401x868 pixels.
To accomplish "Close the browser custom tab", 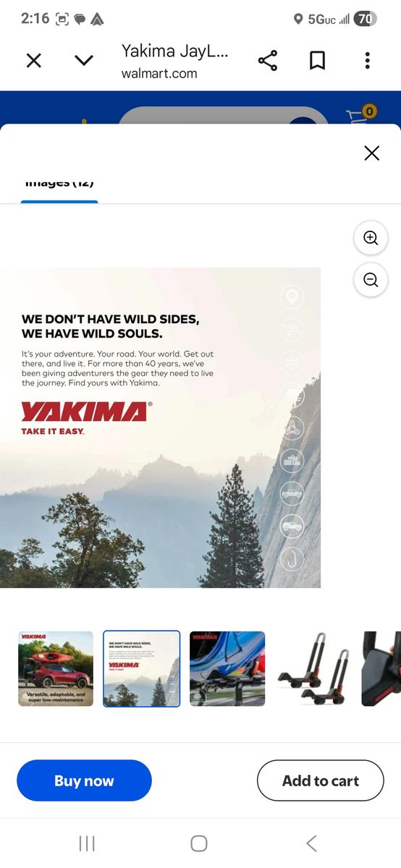I will tap(33, 61).
